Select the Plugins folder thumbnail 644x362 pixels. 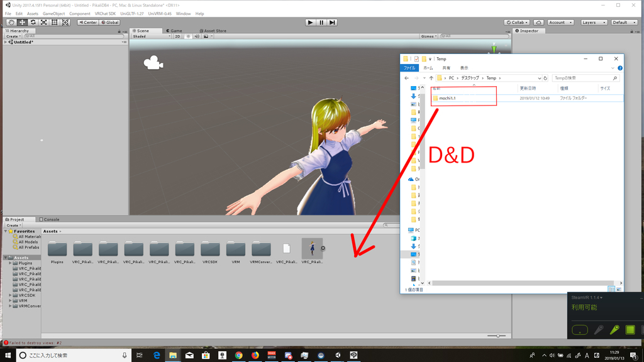point(57,249)
